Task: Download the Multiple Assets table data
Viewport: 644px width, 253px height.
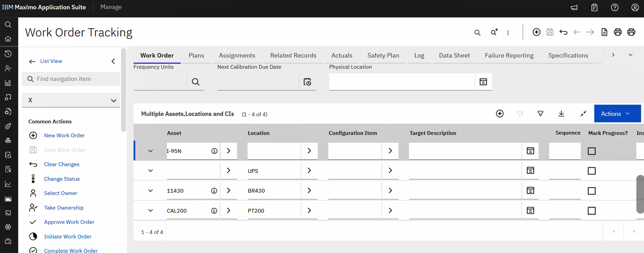Action: pyautogui.click(x=561, y=114)
